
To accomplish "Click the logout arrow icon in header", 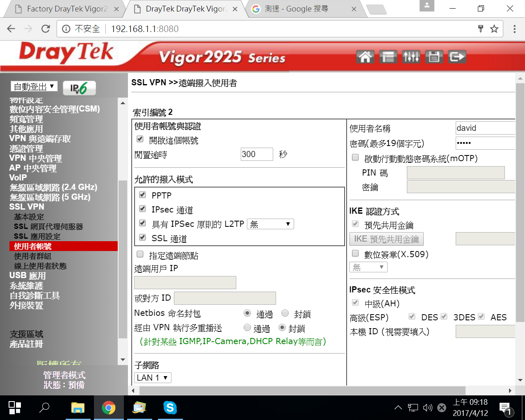I will click(457, 57).
